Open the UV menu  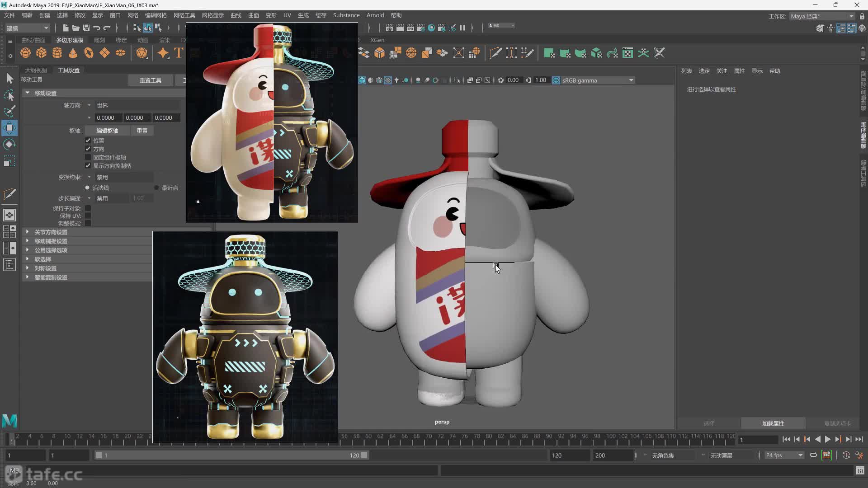[287, 15]
